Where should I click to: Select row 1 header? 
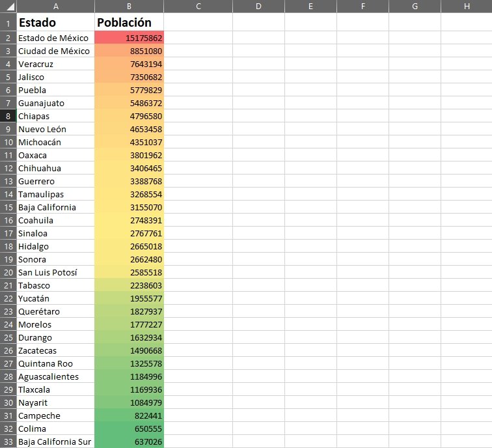click(x=8, y=22)
